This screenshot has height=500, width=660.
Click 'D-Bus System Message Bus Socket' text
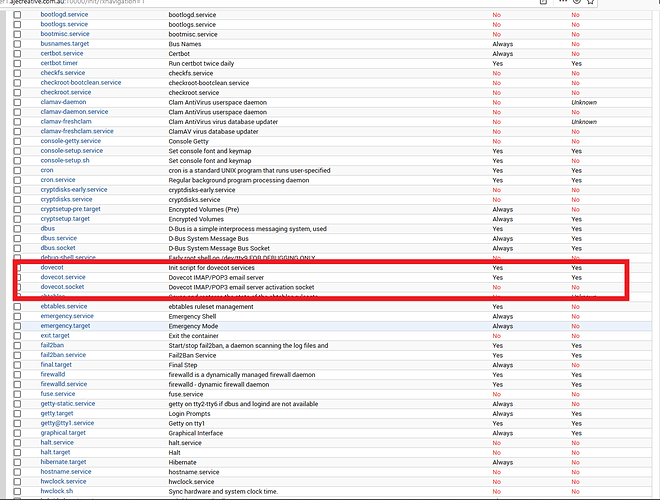(x=219, y=249)
